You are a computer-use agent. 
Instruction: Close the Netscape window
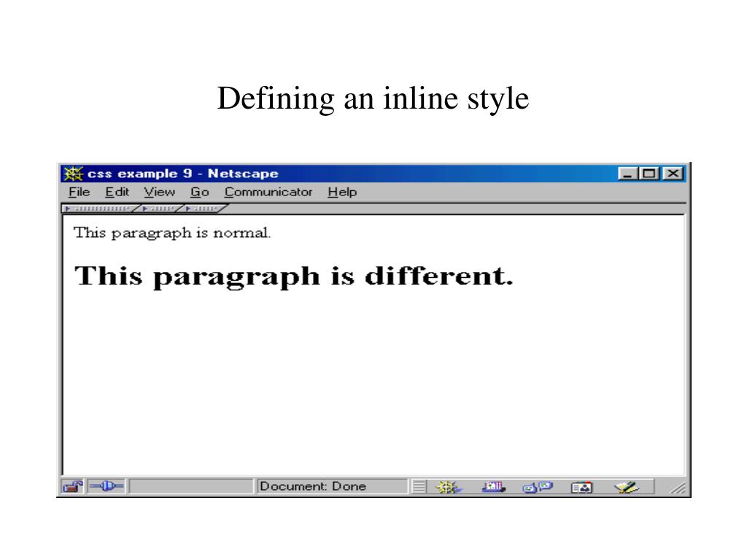pyautogui.click(x=673, y=174)
